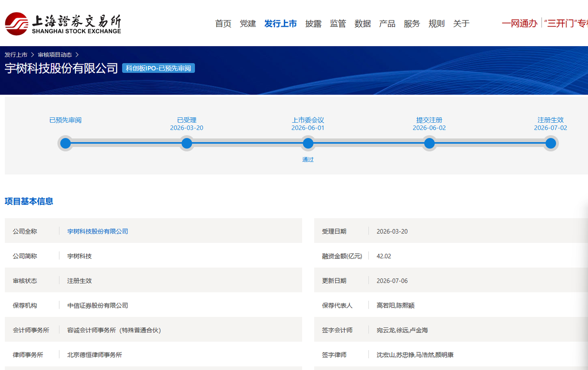
Task: Select the 已预先审阅 timeline node
Action: tap(65, 144)
